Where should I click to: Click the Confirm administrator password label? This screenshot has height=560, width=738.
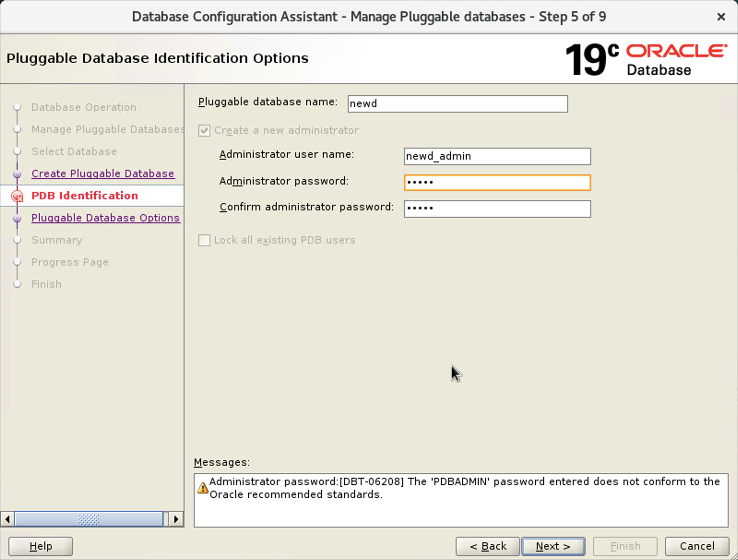click(306, 207)
